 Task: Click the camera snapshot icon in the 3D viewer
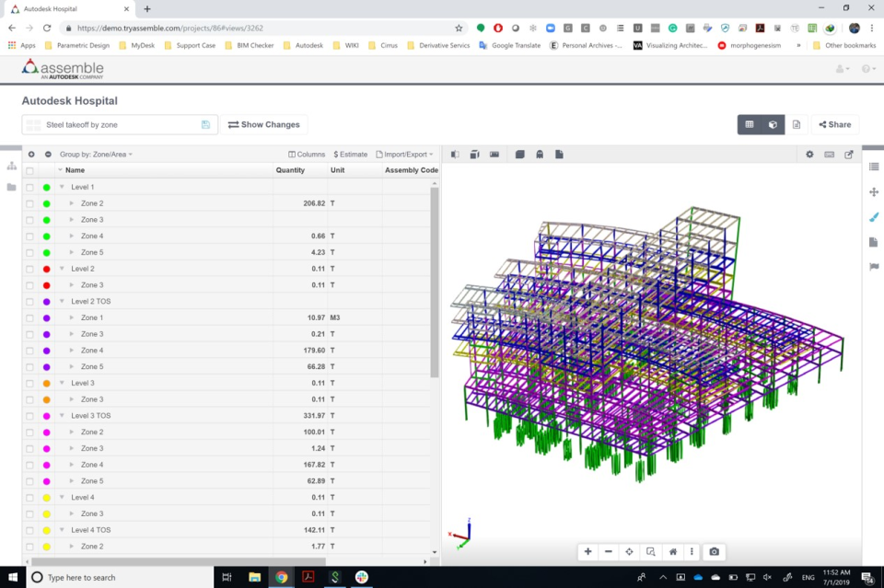click(715, 551)
